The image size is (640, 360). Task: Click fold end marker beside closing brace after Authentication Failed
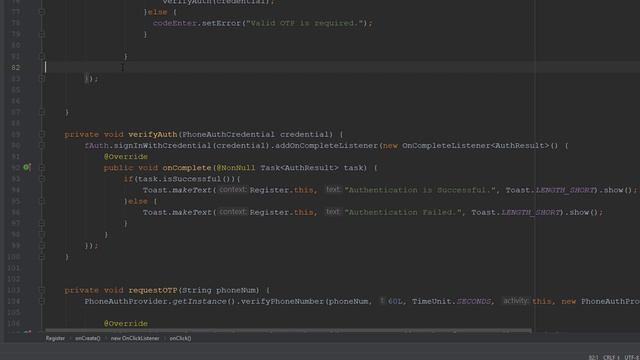click(42, 223)
